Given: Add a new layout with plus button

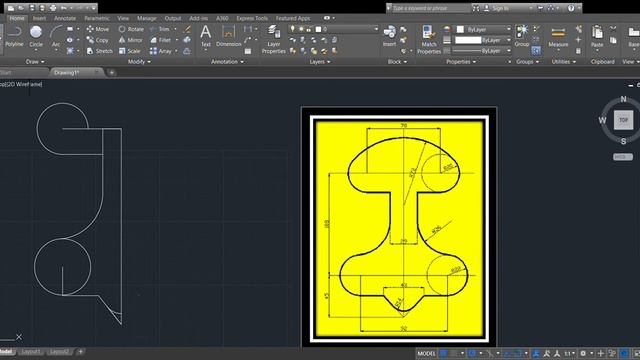Looking at the screenshot, I should (80, 351).
